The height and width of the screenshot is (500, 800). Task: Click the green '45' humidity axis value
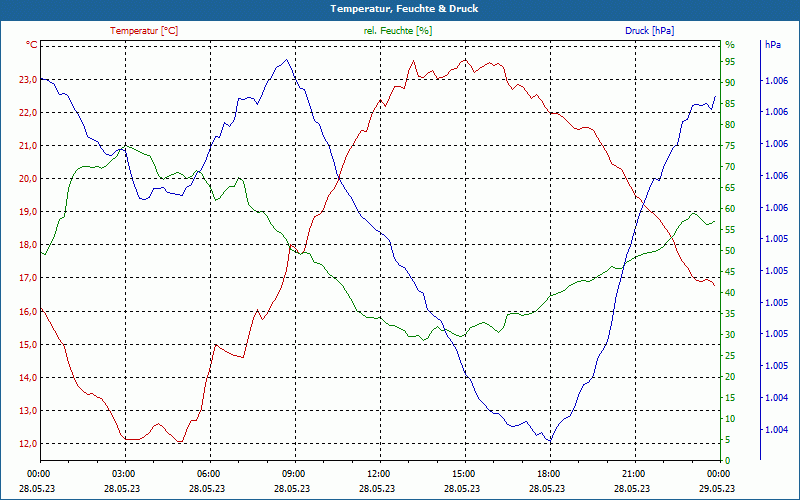pos(730,272)
